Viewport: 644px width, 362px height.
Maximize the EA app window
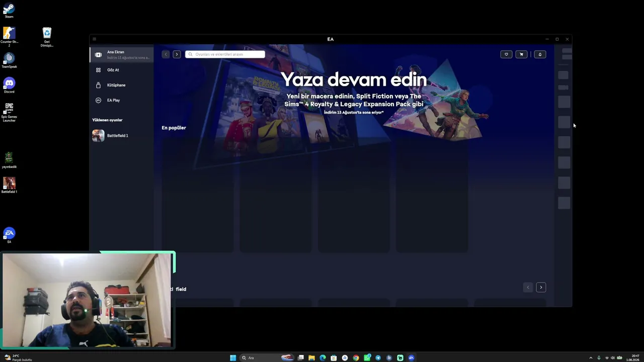[557, 39]
